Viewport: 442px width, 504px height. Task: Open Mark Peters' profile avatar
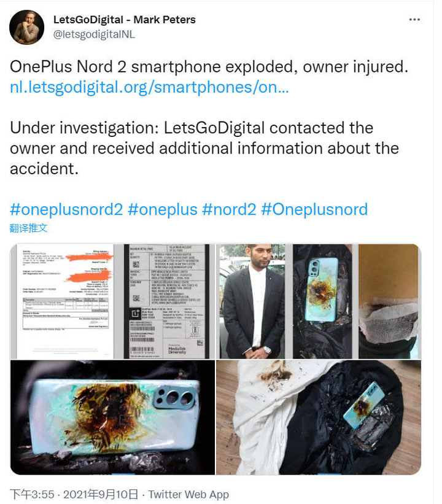coord(26,28)
